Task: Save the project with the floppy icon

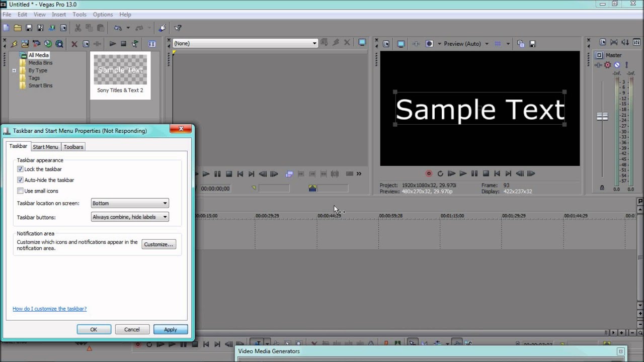Action: (29, 28)
